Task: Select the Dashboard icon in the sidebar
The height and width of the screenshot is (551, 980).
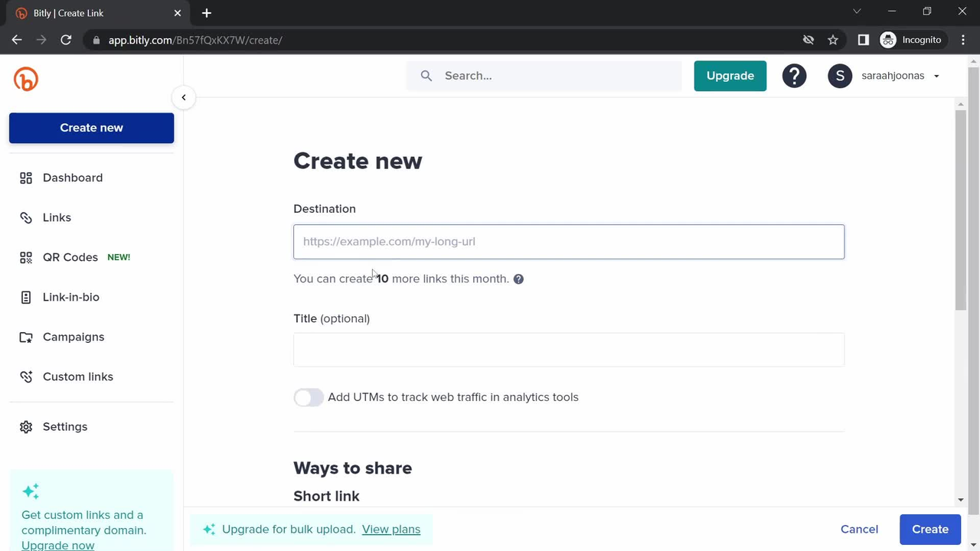Action: [x=25, y=178]
